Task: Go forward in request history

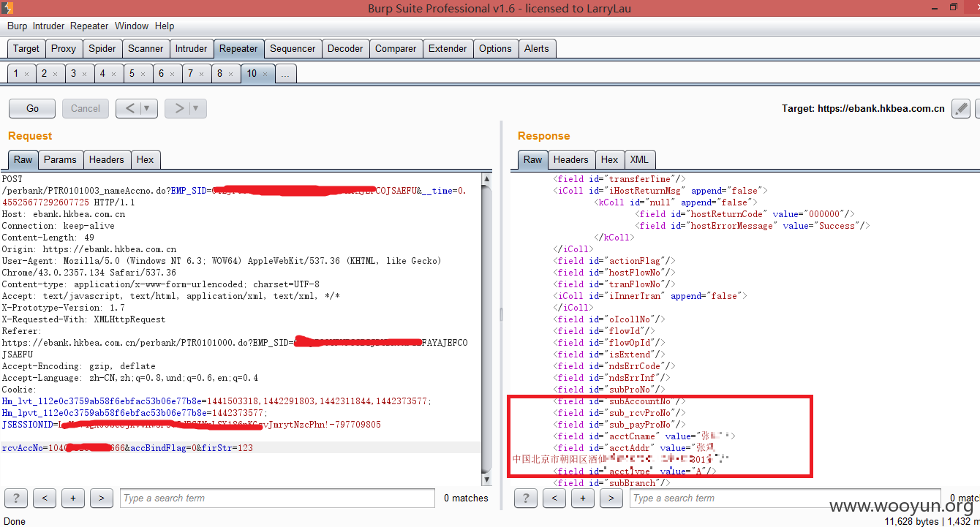Action: pos(178,108)
